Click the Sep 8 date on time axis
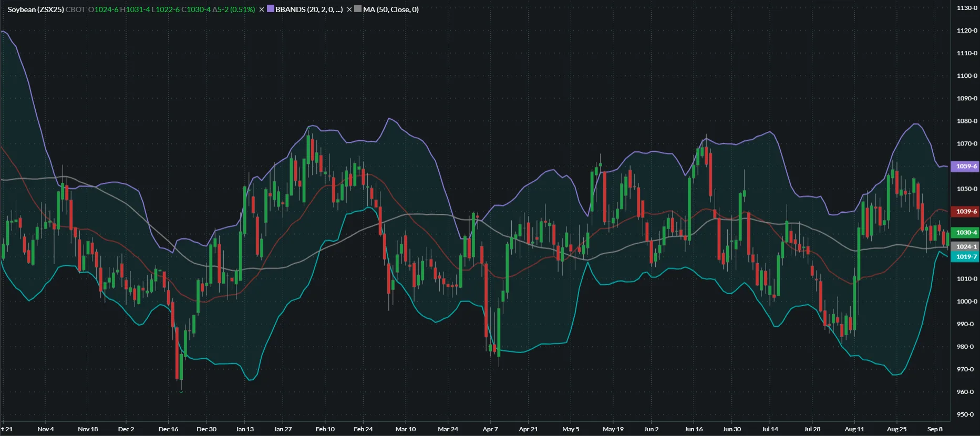 tap(935, 429)
